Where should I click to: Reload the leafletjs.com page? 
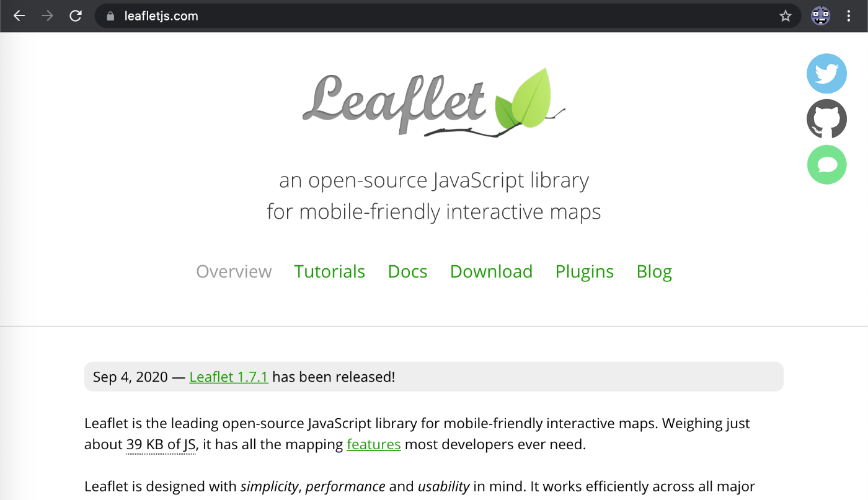[x=76, y=16]
